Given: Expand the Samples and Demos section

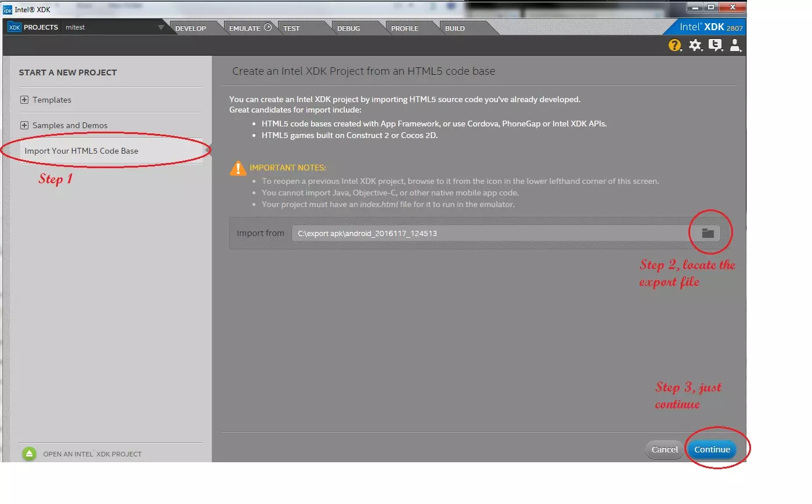Looking at the screenshot, I should click(24, 125).
